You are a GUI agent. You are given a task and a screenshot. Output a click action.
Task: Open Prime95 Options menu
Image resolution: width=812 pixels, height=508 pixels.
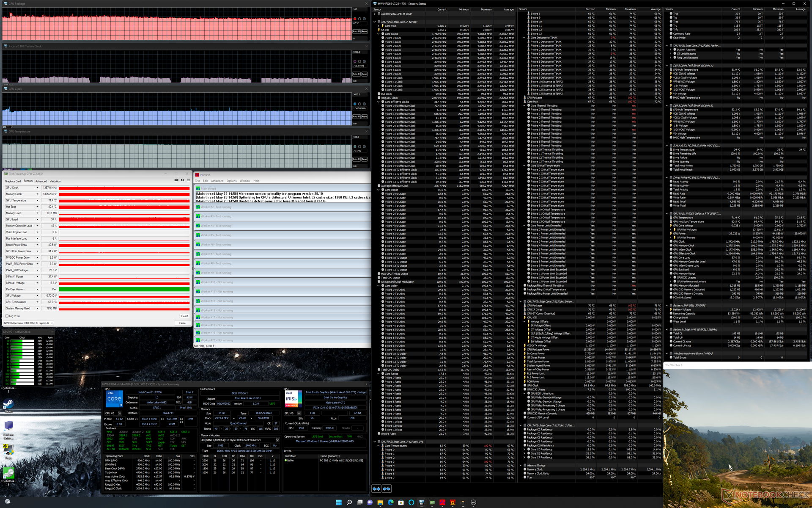(x=231, y=181)
